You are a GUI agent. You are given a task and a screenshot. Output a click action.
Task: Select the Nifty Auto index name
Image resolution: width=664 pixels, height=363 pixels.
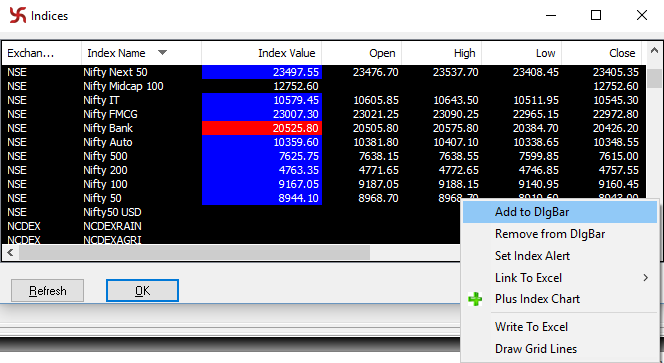(108, 142)
